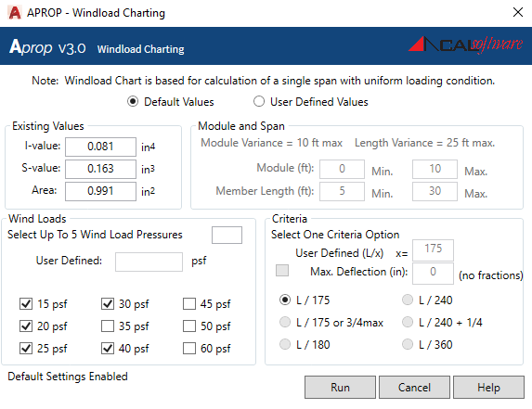Click the wind load pressures count box
532x409 pixels.
pos(227,235)
